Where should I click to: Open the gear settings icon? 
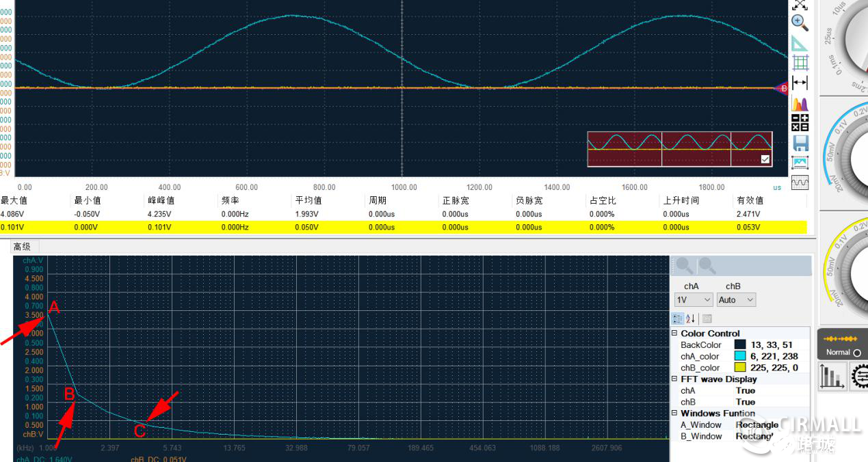click(x=859, y=377)
